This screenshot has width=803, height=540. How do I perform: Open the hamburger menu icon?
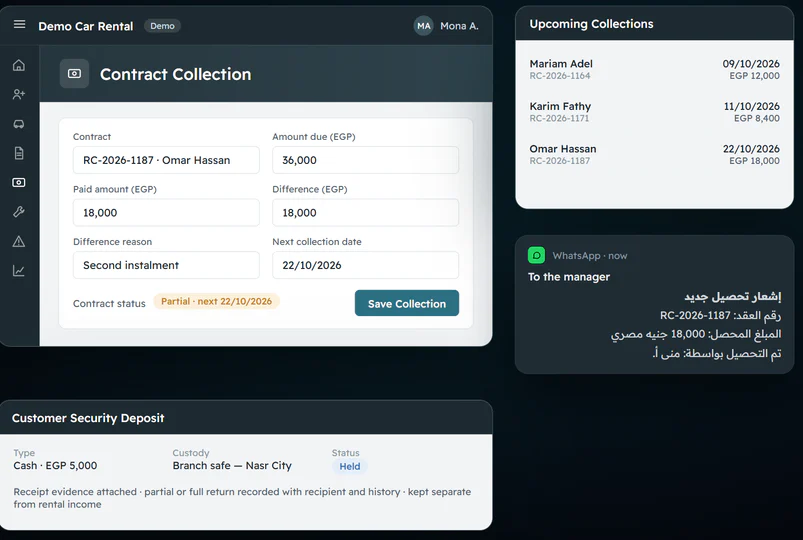[x=19, y=25]
